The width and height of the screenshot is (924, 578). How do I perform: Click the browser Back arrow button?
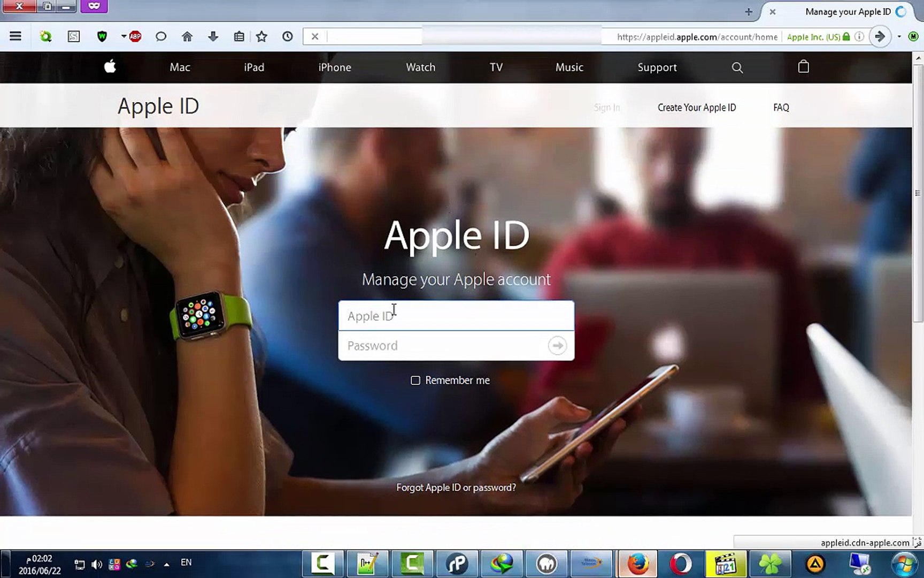880,37
